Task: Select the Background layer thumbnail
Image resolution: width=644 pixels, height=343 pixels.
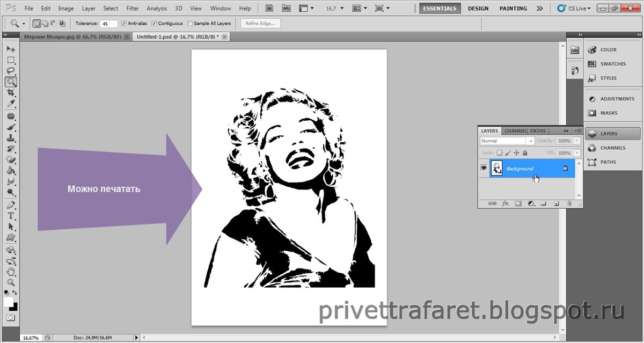Action: point(496,169)
